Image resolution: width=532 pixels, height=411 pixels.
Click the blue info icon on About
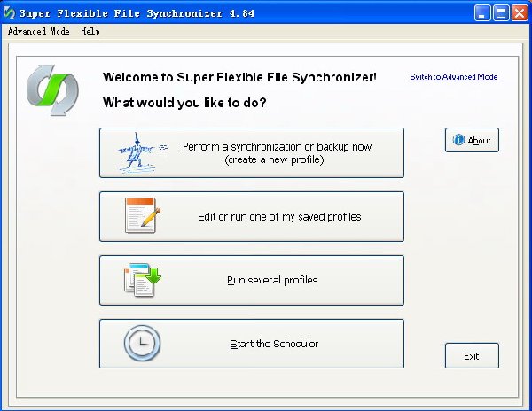point(458,140)
